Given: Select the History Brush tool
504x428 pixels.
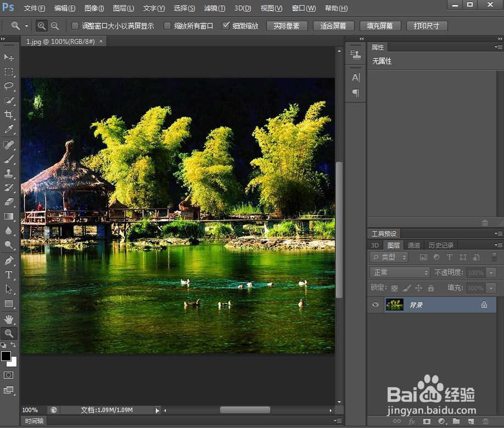Looking at the screenshot, I should [x=9, y=188].
